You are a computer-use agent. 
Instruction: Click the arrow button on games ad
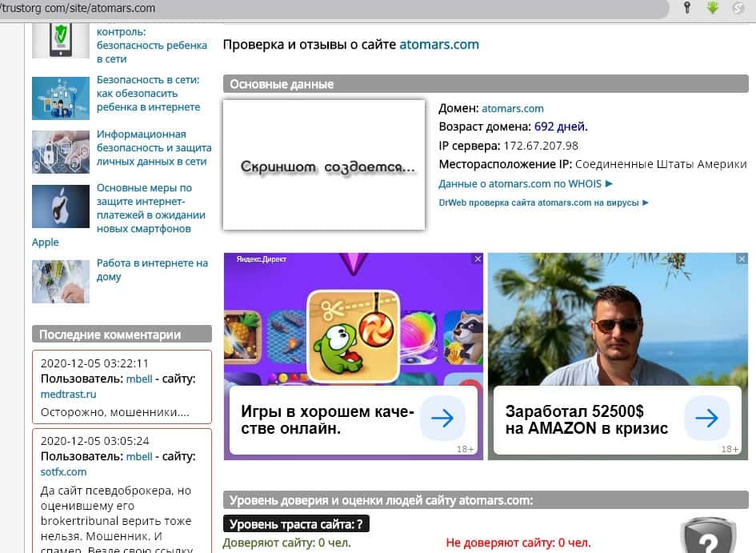click(442, 418)
